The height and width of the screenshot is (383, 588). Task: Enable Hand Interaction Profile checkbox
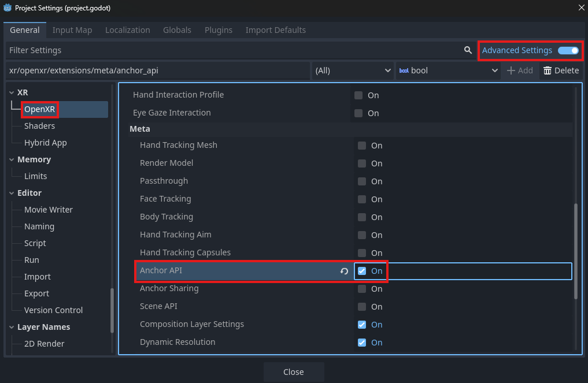point(358,95)
